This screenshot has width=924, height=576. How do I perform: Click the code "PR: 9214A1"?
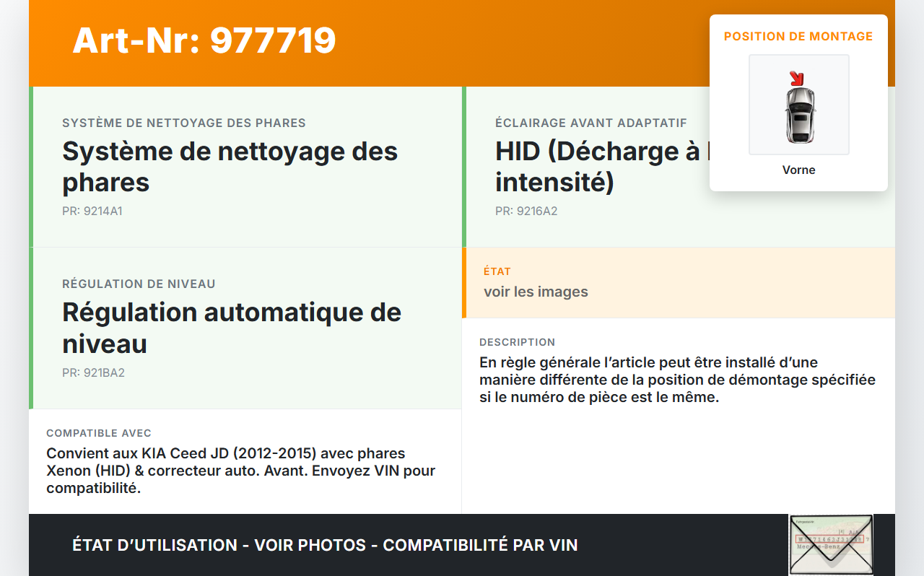(x=92, y=211)
